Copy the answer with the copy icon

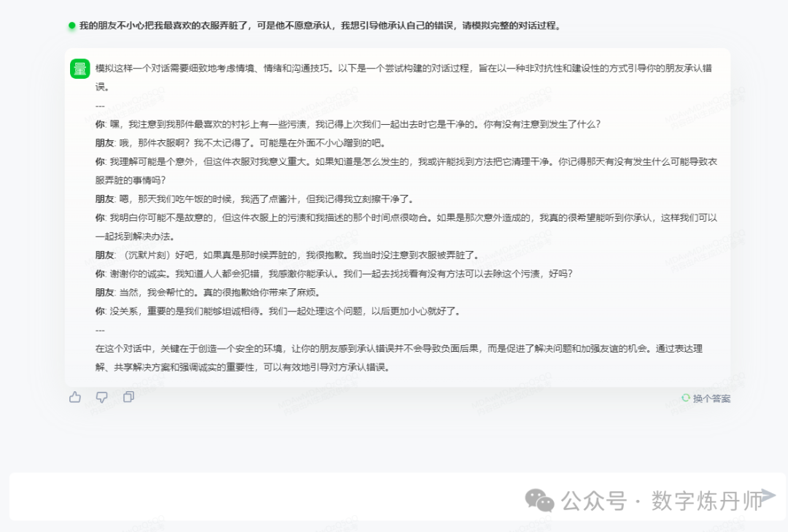128,397
